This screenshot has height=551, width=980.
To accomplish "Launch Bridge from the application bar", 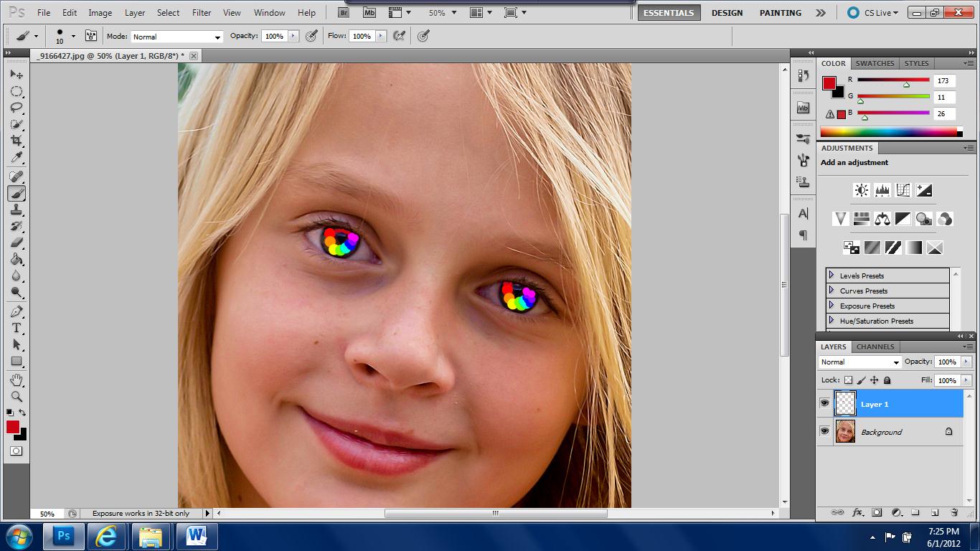I will [344, 12].
